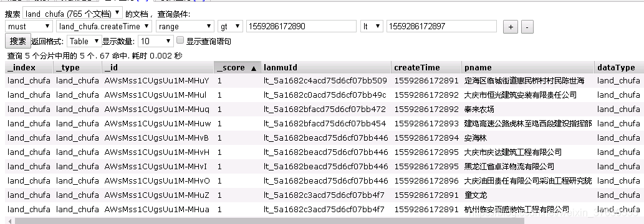Viewport: 644px width, 224px height.
Task: Click the query result summary text
Action: point(95,56)
